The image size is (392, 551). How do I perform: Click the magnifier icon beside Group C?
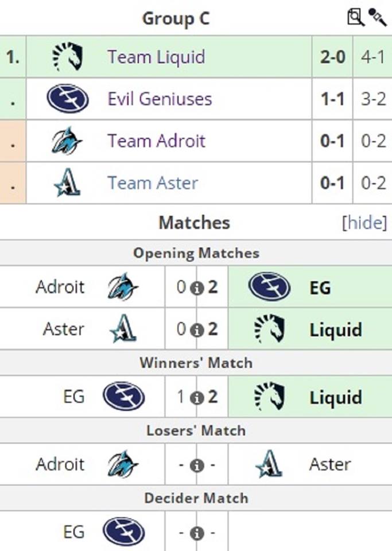click(x=355, y=17)
